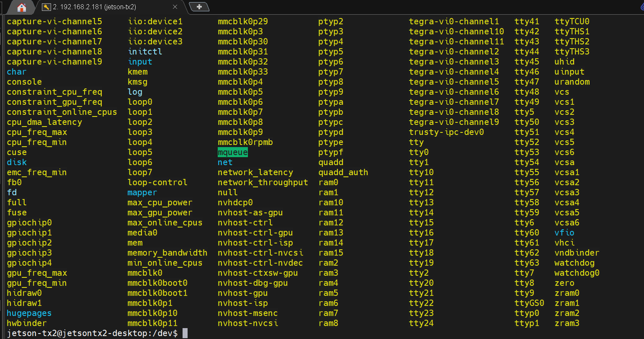Click the key icon on the session tab
644x339 pixels.
(x=46, y=7)
